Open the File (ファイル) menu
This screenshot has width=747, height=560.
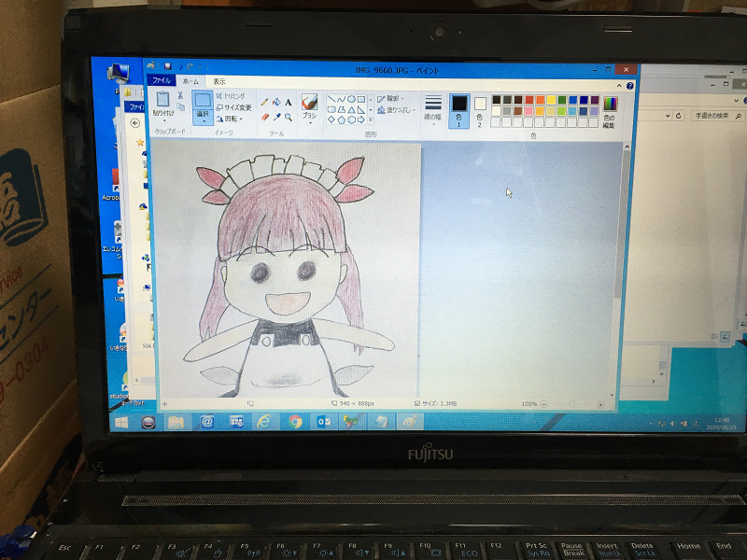click(x=162, y=82)
